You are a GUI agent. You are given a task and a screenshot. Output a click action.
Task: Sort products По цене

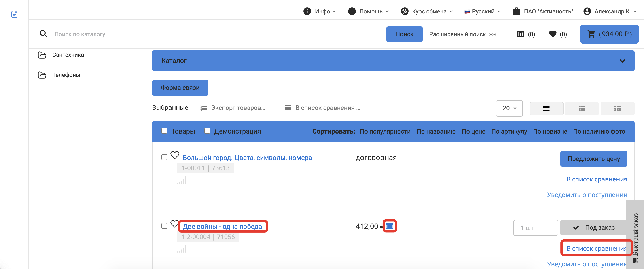[473, 131]
